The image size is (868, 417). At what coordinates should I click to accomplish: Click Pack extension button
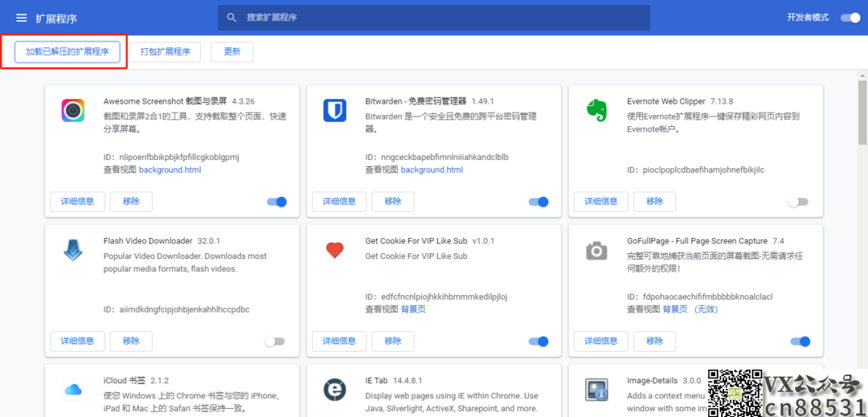coord(165,52)
